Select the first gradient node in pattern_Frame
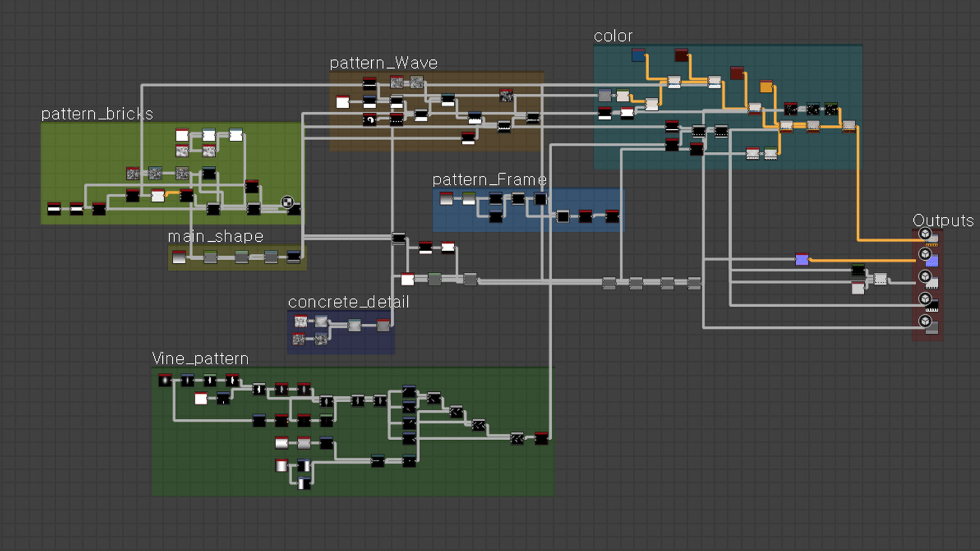Image resolution: width=980 pixels, height=551 pixels. 446,198
